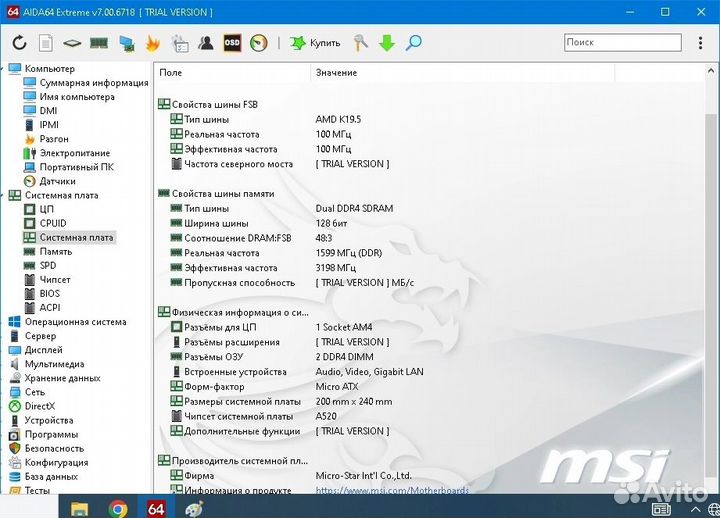Open the memory module benchmark icon
The image size is (720, 518).
pos(99,43)
